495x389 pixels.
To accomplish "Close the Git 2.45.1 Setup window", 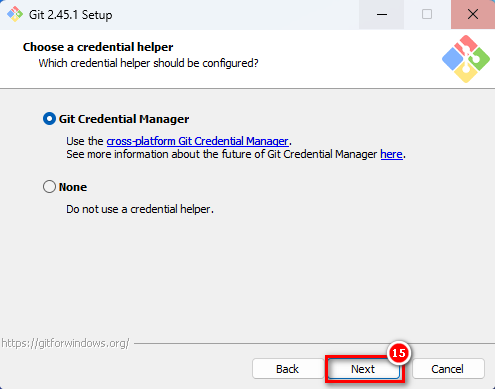I will point(473,14).
